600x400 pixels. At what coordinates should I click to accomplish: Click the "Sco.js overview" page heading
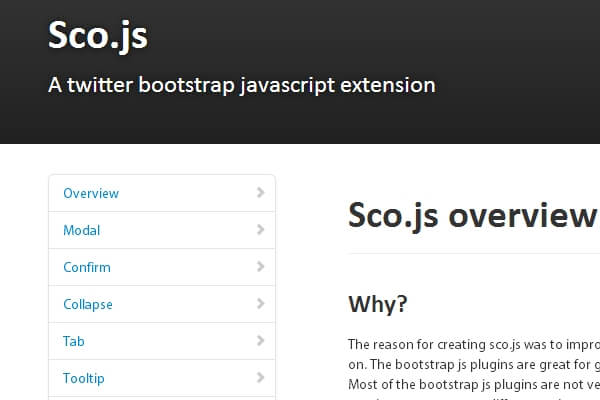472,216
